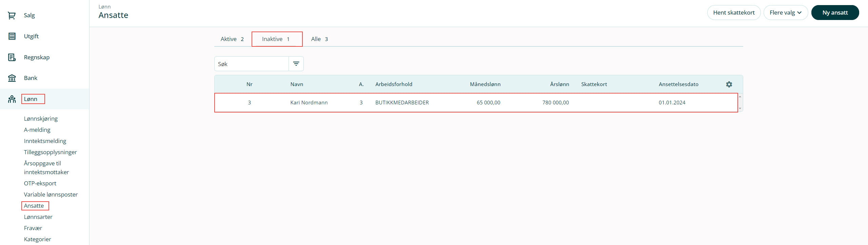Click the Utgift receipt icon
Screen dimensions: 868x245
(12, 36)
